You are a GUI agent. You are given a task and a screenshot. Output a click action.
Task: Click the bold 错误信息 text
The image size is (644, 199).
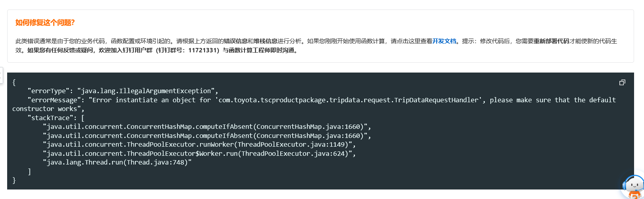pos(236,41)
